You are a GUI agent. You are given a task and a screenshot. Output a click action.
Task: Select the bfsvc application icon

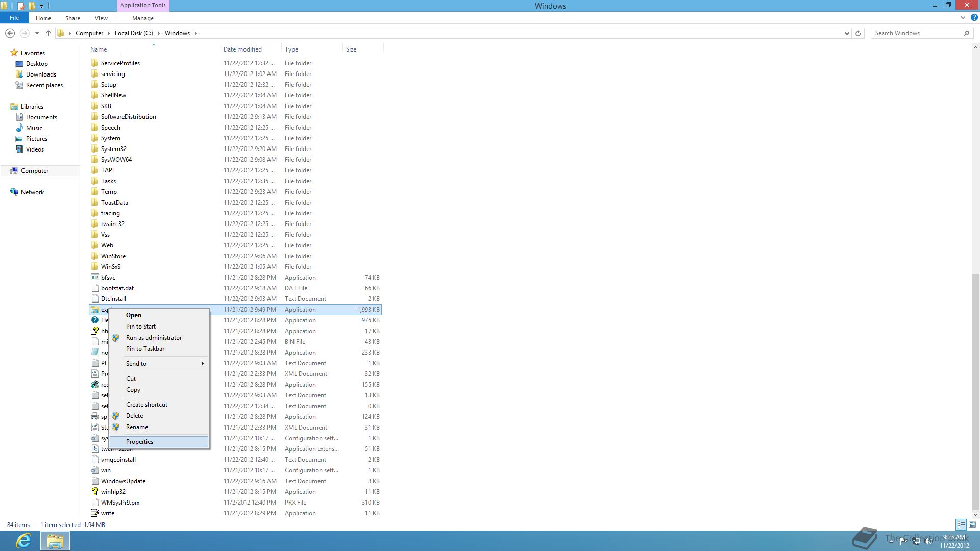click(x=94, y=278)
